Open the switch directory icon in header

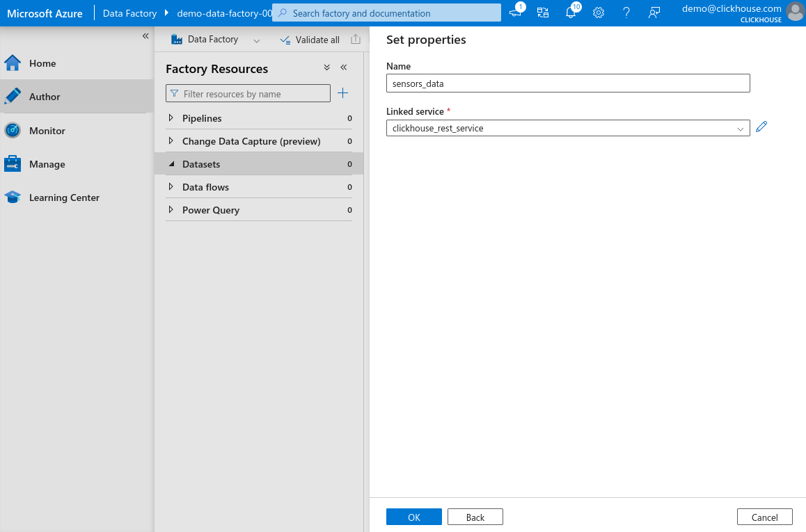(x=543, y=13)
